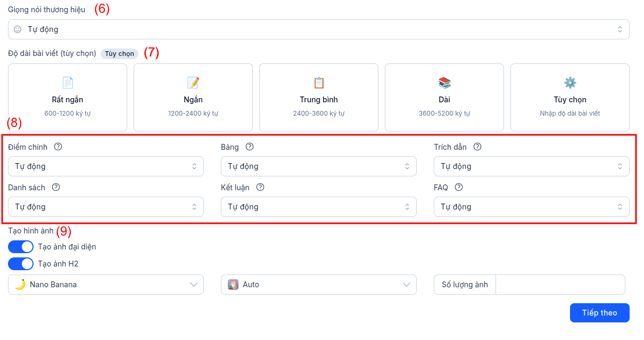The width and height of the screenshot is (644, 340).
Task: Open the FAQ Tự động dropdown
Action: 531,207
